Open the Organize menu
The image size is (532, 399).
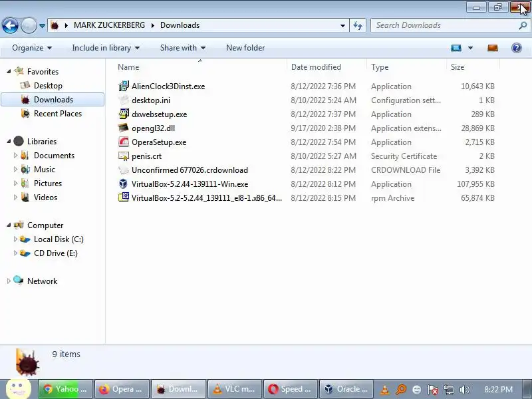32,48
